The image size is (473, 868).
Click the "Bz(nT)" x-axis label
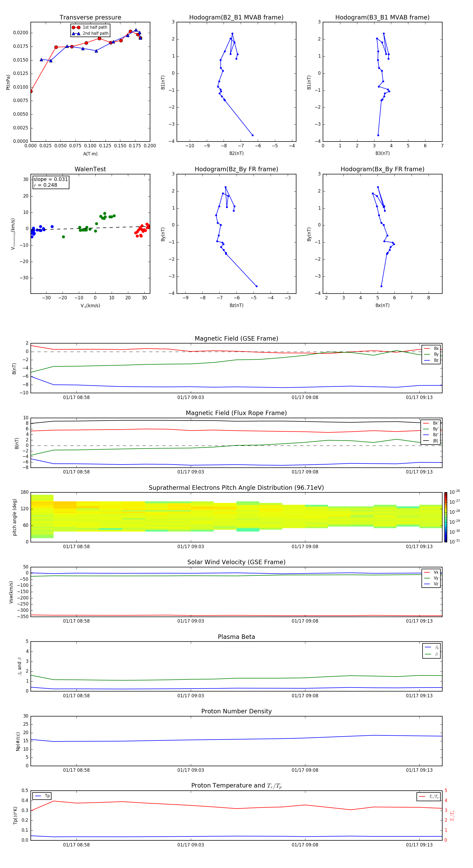pyautogui.click(x=236, y=305)
